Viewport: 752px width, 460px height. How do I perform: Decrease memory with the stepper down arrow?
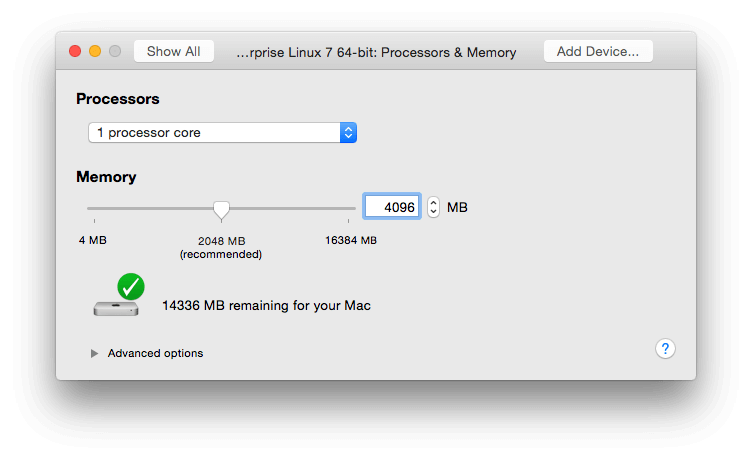pyautogui.click(x=434, y=212)
